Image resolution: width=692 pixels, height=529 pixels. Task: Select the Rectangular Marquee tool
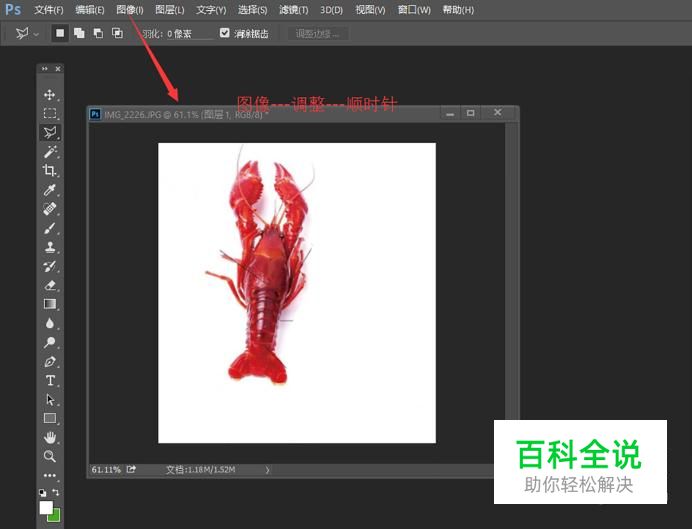(x=50, y=113)
